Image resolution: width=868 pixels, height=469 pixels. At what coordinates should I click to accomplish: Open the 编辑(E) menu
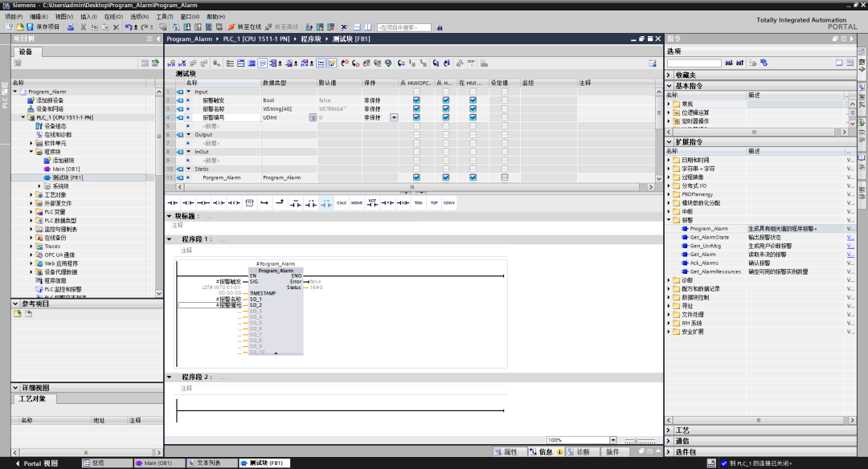click(39, 17)
